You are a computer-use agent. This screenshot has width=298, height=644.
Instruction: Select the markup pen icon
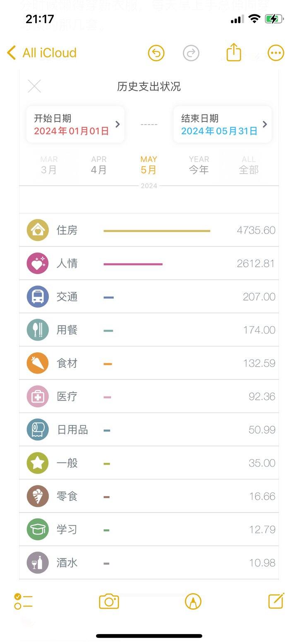click(x=193, y=601)
